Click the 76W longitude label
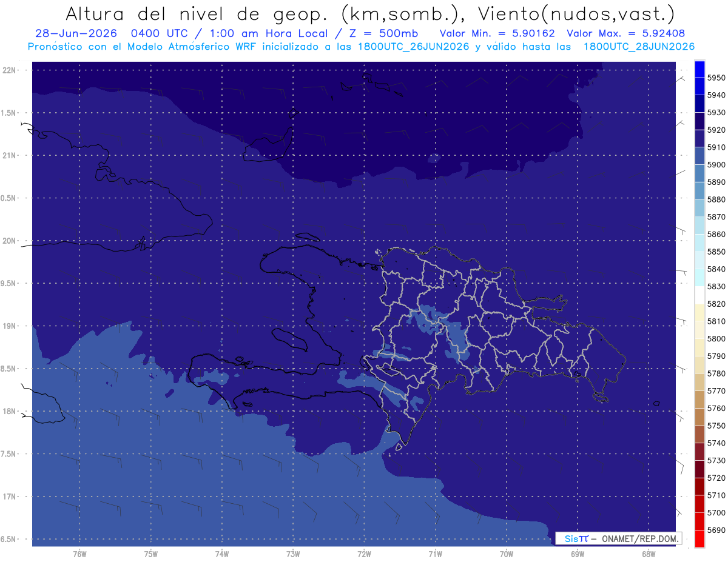 coord(79,554)
